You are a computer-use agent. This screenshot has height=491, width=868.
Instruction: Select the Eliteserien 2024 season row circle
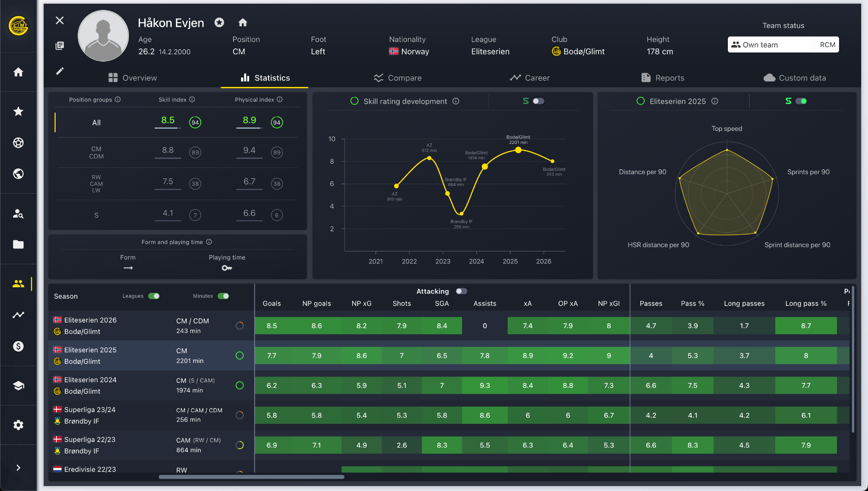(x=240, y=386)
